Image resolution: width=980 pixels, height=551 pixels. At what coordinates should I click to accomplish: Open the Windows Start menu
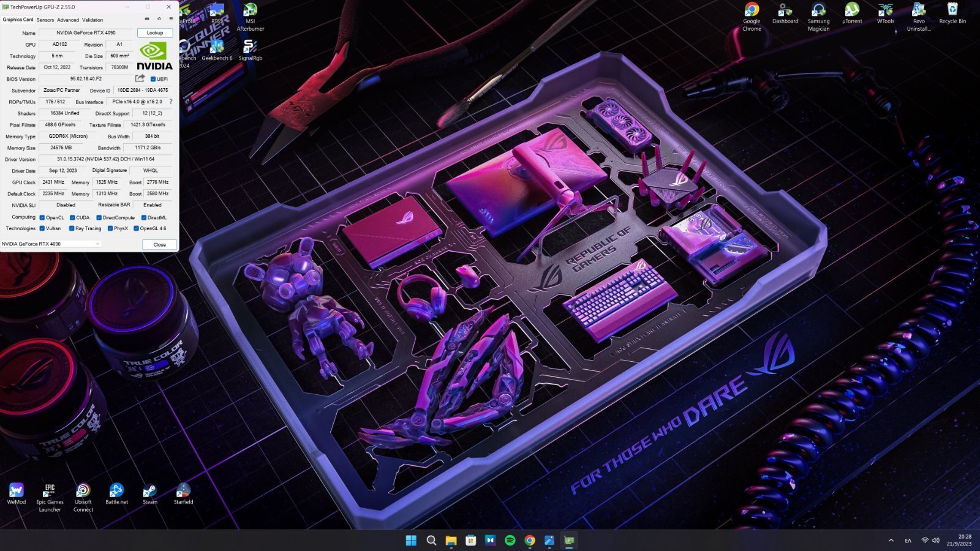coord(411,540)
